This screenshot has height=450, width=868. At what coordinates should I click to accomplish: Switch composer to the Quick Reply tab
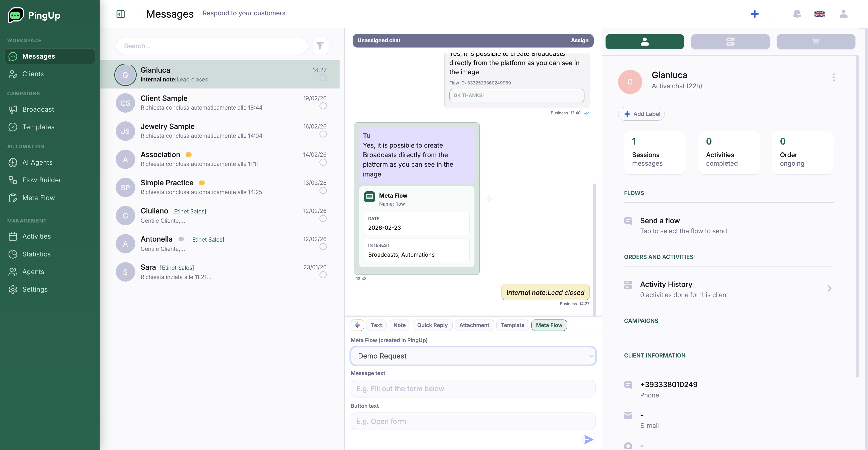tap(432, 325)
